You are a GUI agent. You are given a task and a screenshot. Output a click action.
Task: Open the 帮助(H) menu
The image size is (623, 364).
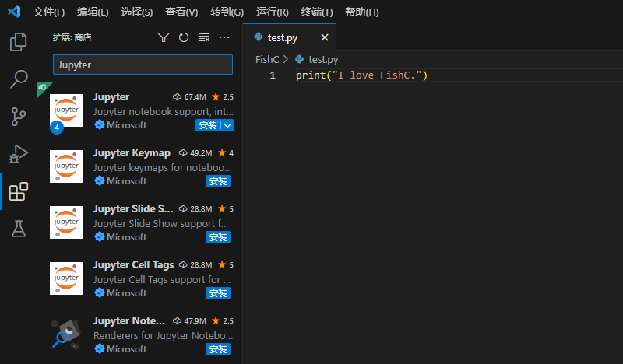click(x=361, y=12)
